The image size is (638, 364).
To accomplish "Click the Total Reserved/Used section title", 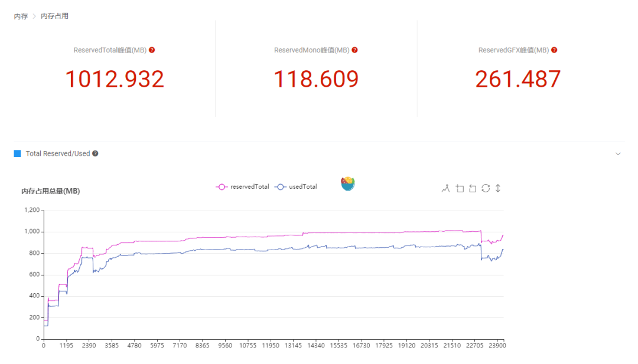I will click(58, 153).
